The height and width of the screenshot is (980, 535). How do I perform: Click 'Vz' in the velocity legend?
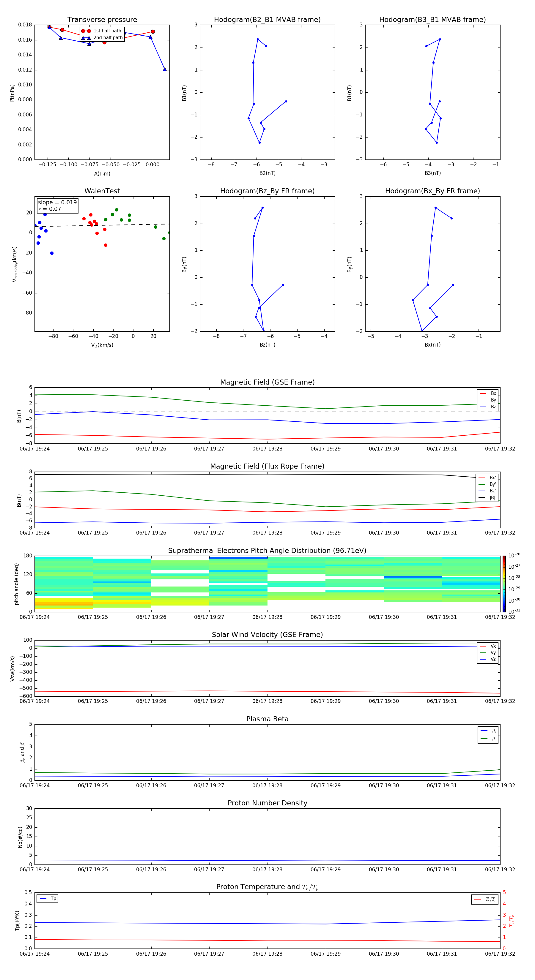tap(493, 659)
